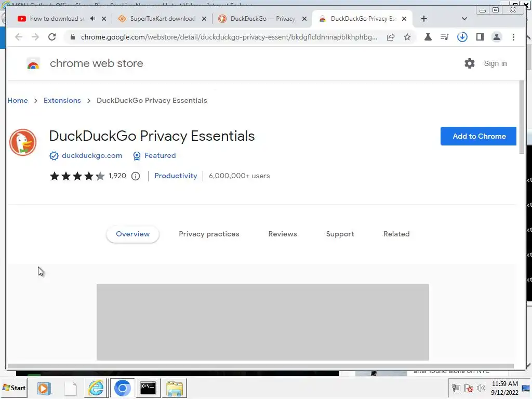Open Chrome profile avatar icon
Viewport: 532px width, 399px height.
[x=496, y=37]
